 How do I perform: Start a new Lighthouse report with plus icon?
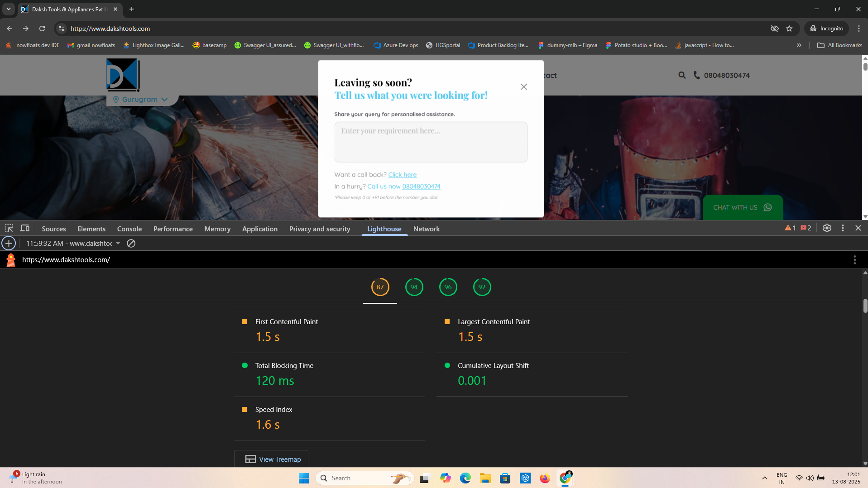[x=9, y=244]
